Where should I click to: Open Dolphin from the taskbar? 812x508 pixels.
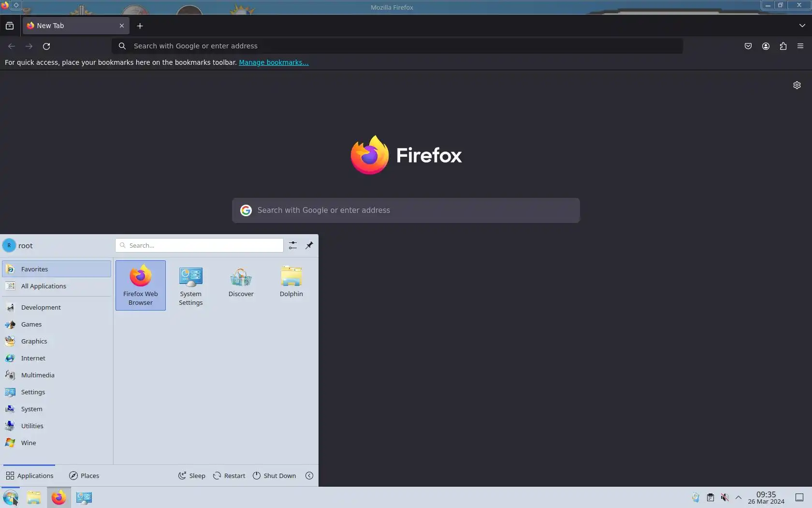coord(34,497)
